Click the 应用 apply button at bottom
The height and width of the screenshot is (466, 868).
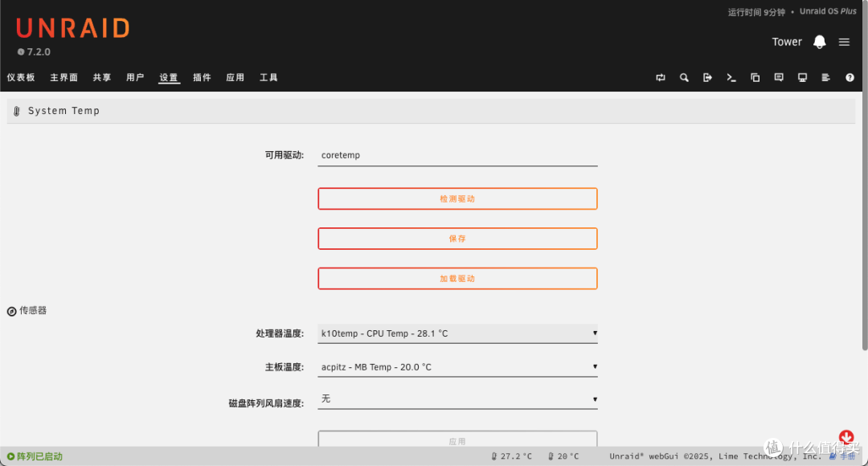point(457,439)
